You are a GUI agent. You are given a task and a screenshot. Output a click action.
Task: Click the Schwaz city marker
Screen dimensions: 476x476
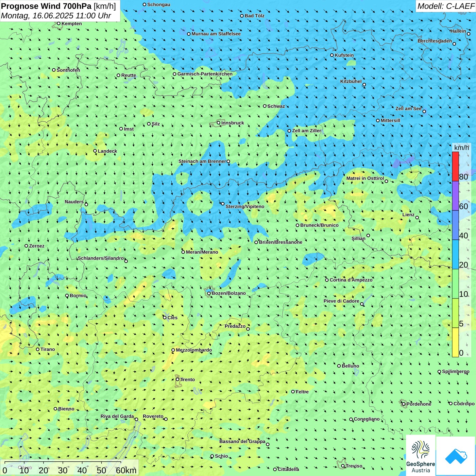click(x=265, y=106)
